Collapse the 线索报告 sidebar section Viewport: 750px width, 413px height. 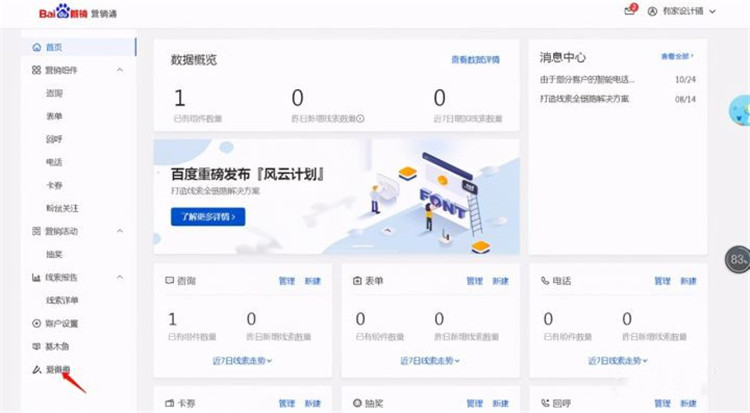click(x=120, y=277)
